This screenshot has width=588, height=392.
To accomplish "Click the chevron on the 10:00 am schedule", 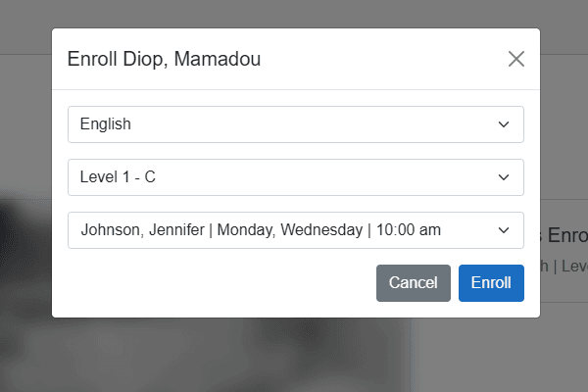I will pyautogui.click(x=504, y=230).
